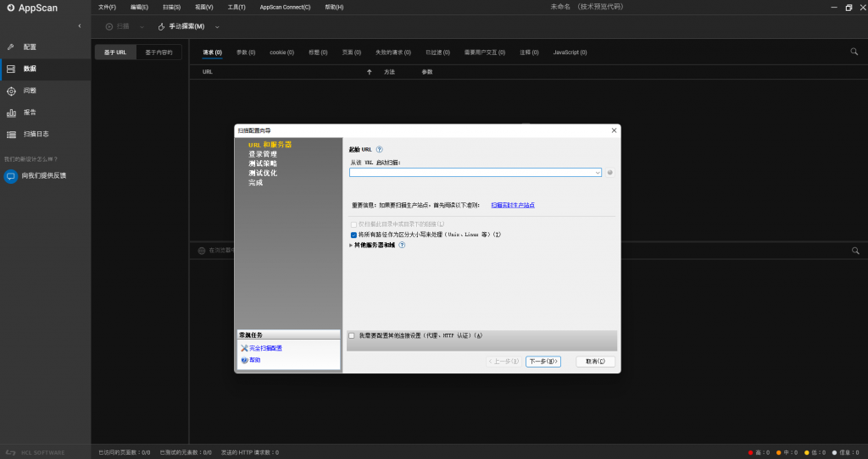Click the help icon beside 起始 URL
The width and height of the screenshot is (868, 459).
[x=379, y=149]
